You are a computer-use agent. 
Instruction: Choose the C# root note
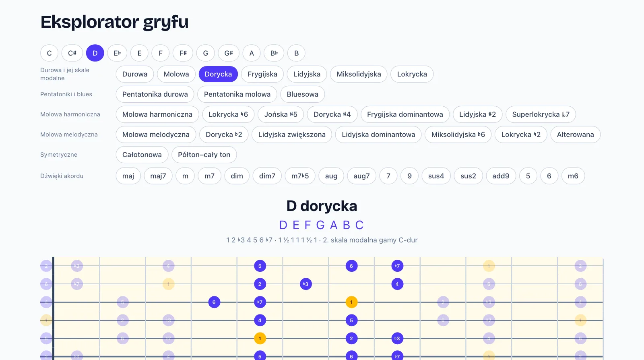(x=72, y=53)
